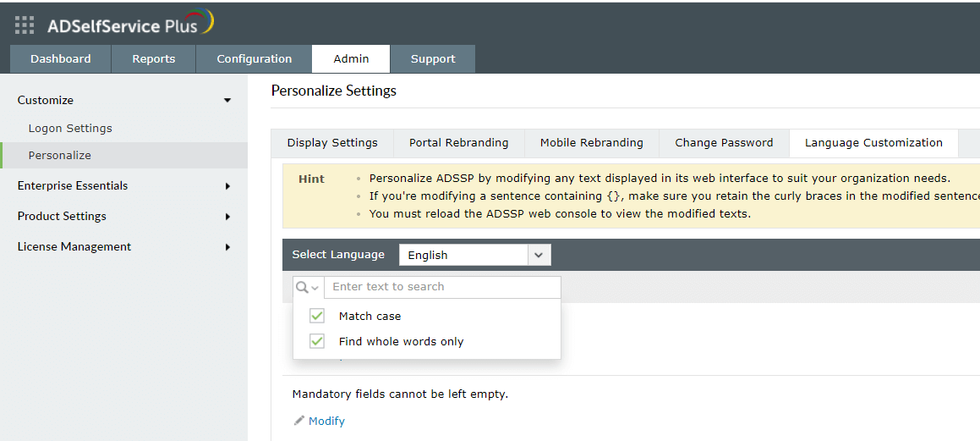Select the Portal Rebranding tab
Viewport: 980px width, 441px height.
458,143
